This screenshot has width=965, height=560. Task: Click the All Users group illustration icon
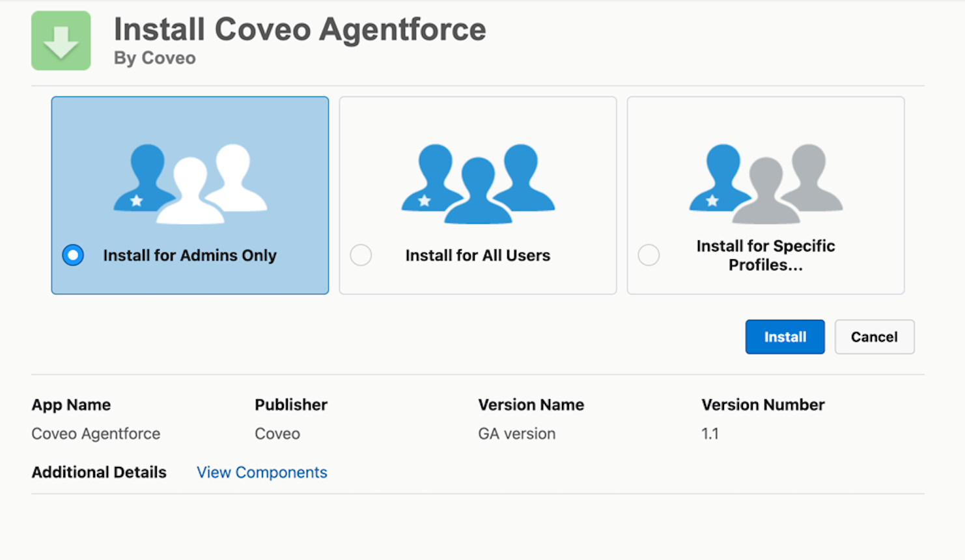478,184
